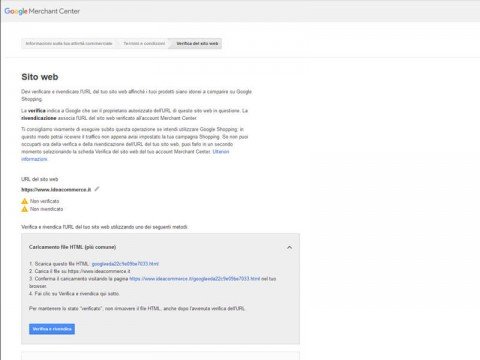Click the 'Sito web' heading
Image resolution: width=480 pixels, height=360 pixels.
40,77
